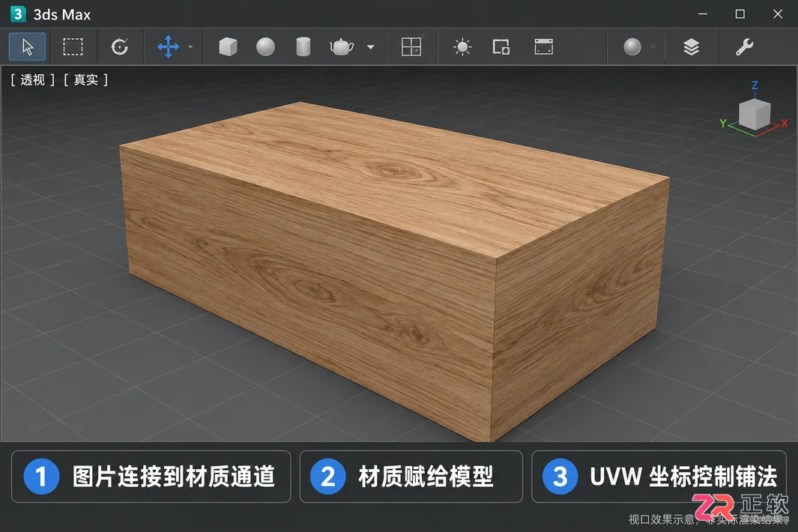Create a Cylinder primitive
Image resolution: width=798 pixels, height=532 pixels.
point(303,47)
